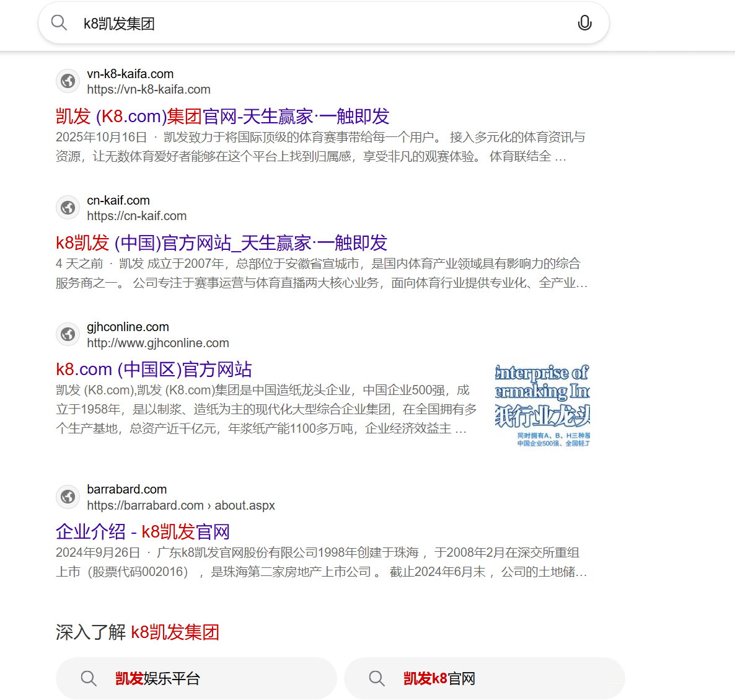Click snippet text dated 2025年10月16日
The image size is (735, 700).
(x=320, y=147)
